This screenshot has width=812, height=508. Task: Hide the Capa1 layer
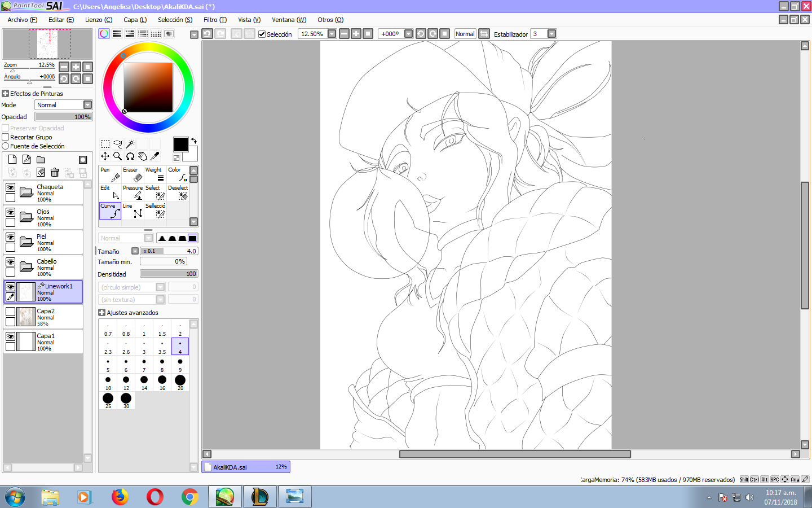tap(10, 336)
